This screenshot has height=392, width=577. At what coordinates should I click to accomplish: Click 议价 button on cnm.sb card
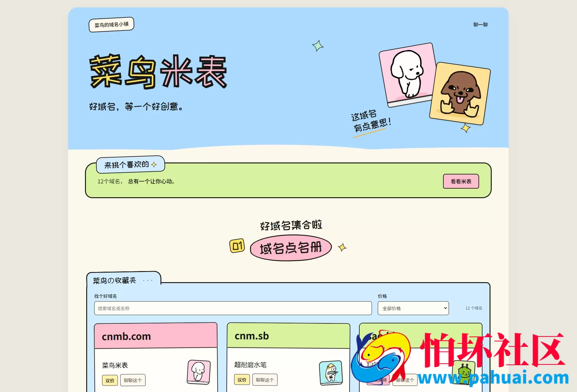click(x=242, y=380)
